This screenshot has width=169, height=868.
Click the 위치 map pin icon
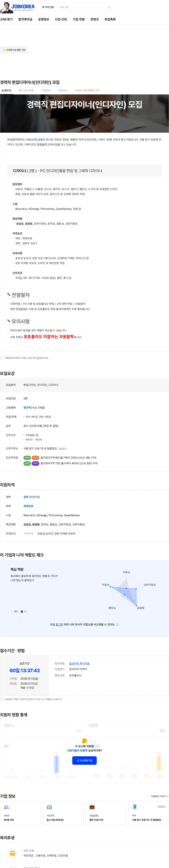click(x=135, y=807)
